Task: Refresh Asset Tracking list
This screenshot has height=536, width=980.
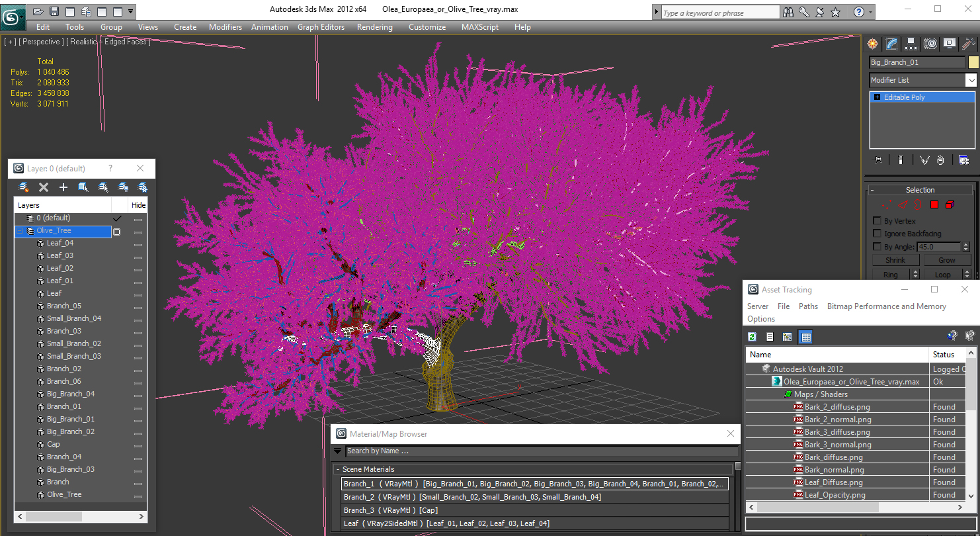Action: (x=753, y=337)
